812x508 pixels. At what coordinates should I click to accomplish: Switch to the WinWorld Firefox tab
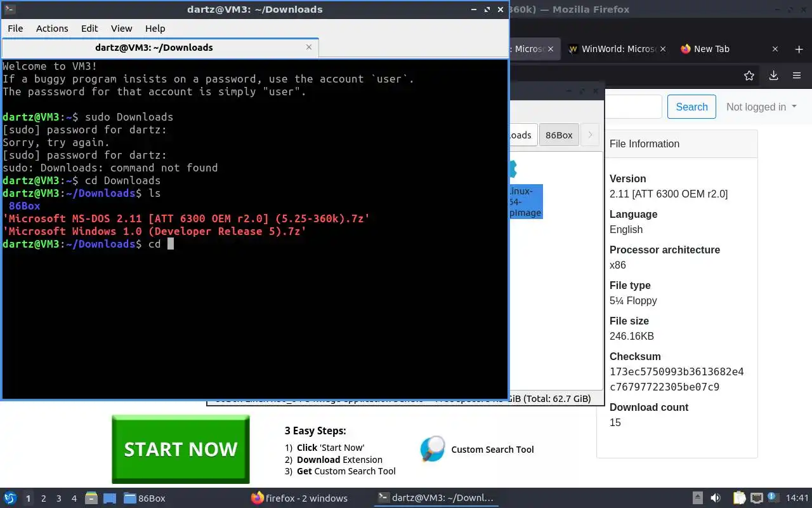tap(615, 49)
